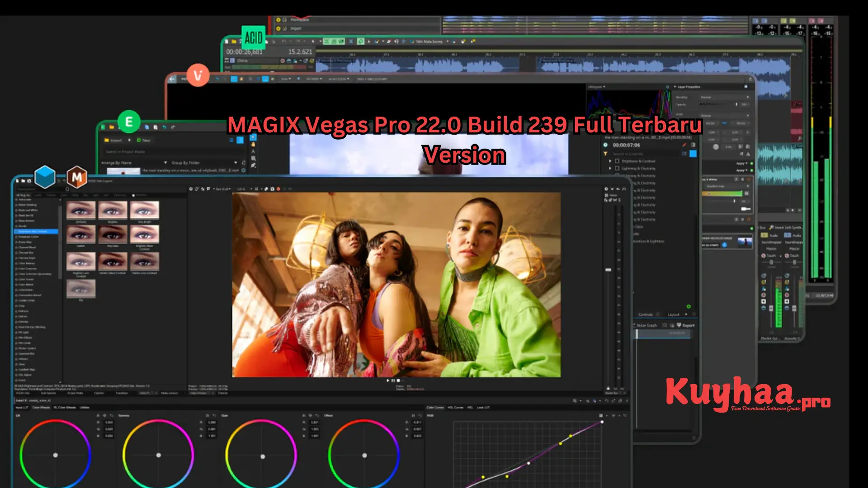
Task: Open the Controls tab in V window
Action: 646,314
